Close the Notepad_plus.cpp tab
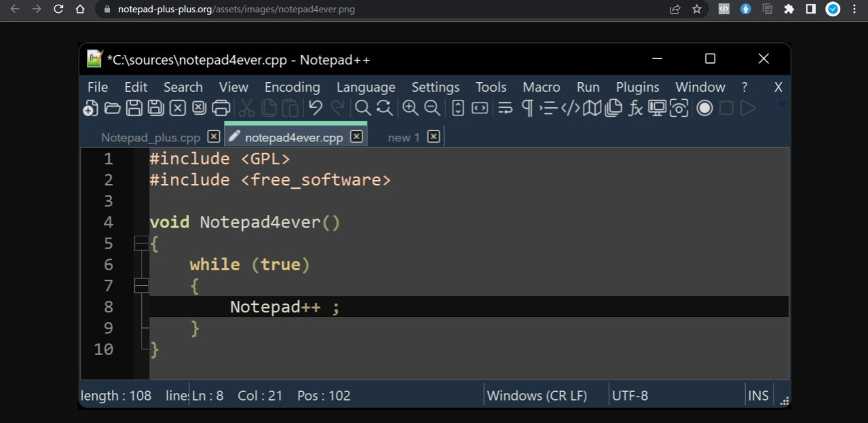This screenshot has height=423, width=868. tap(214, 136)
